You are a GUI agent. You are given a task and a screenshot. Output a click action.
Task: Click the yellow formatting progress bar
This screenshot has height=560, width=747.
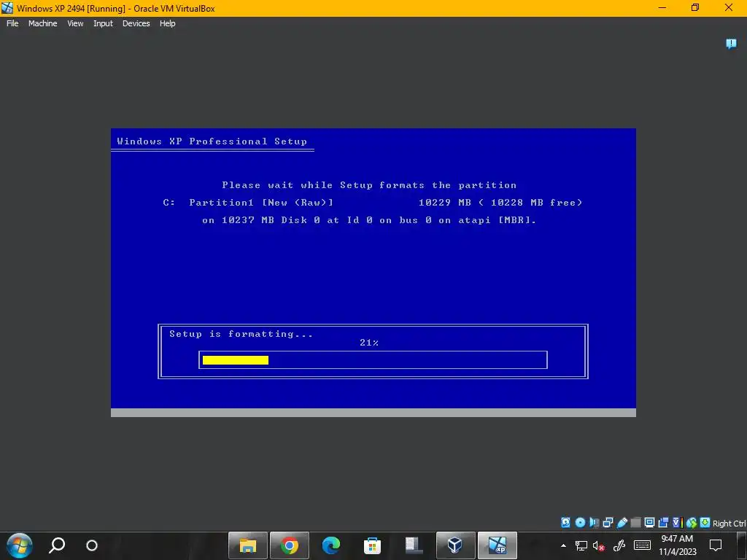coord(236,360)
